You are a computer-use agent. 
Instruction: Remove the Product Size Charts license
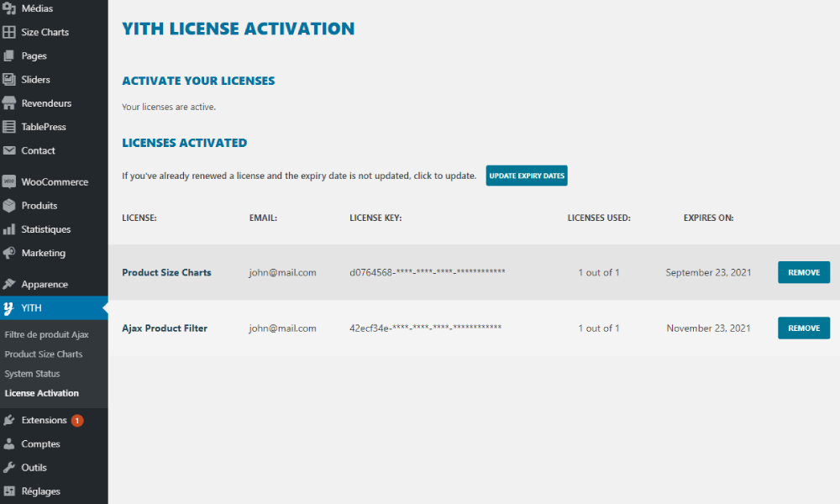coord(803,272)
